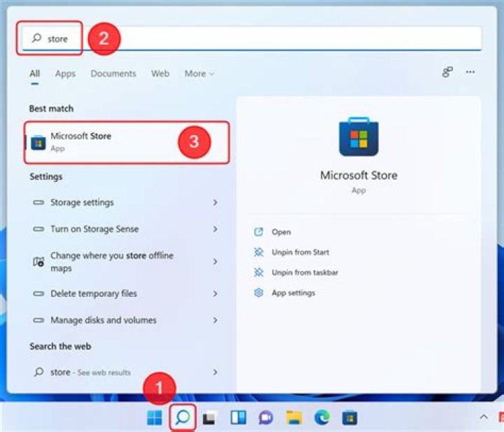The width and height of the screenshot is (504, 432).
Task: Open Microsoft Store icon in taskbar
Action: click(349, 418)
